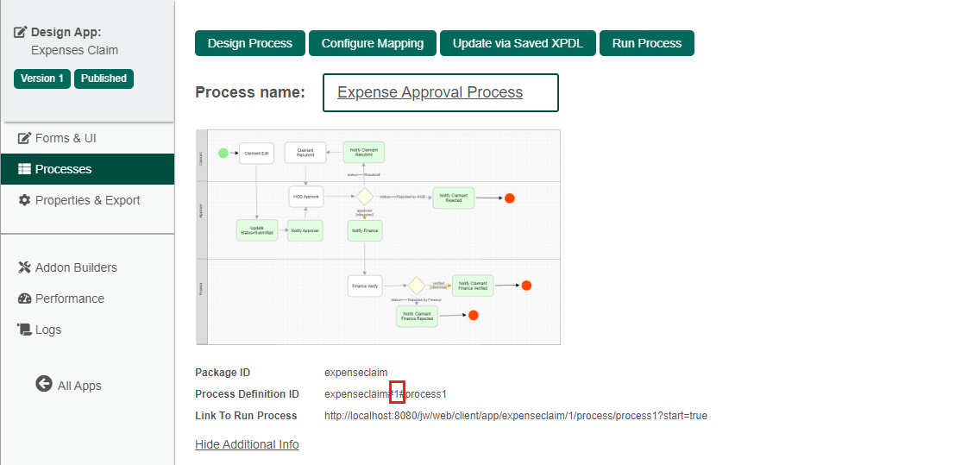This screenshot has width=980, height=465.
Task: Click Update via Saved XPDL button
Action: coord(518,43)
